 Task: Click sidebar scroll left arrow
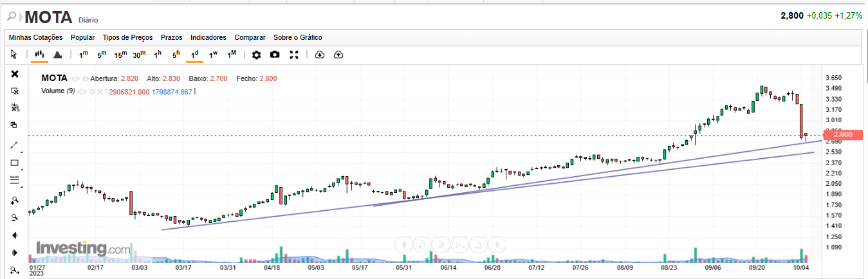15,235
